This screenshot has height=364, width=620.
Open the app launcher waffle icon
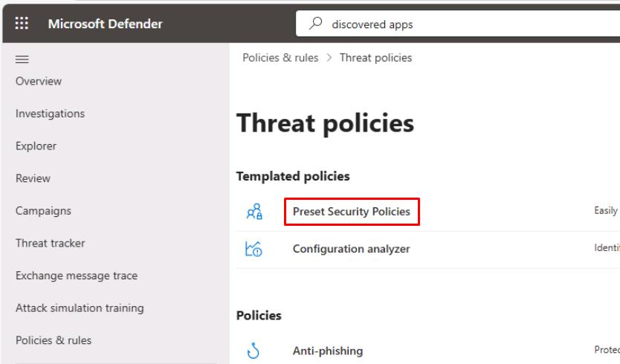coord(22,24)
